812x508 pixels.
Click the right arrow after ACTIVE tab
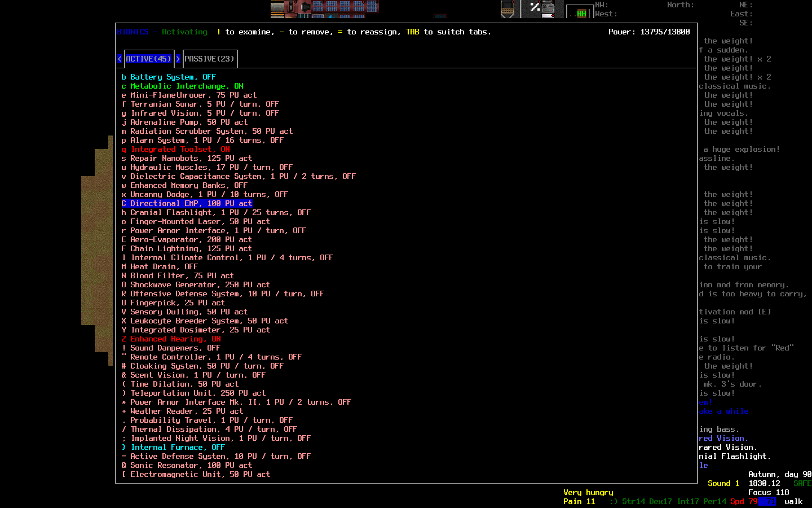point(178,59)
